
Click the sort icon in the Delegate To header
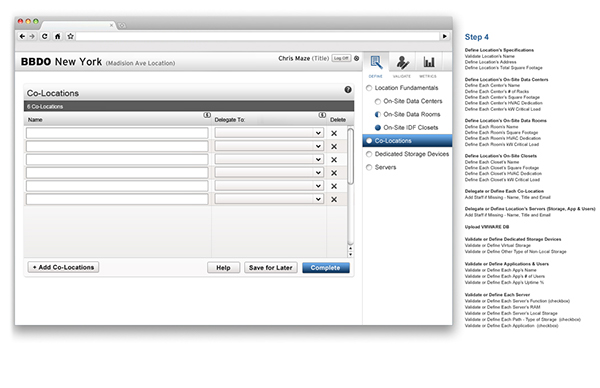[322, 115]
